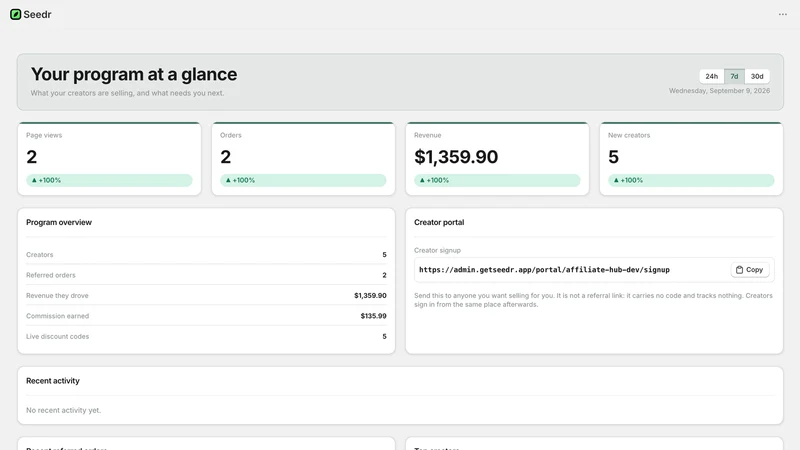Click the New creators value 5
This screenshot has width=800, height=450.
613,157
